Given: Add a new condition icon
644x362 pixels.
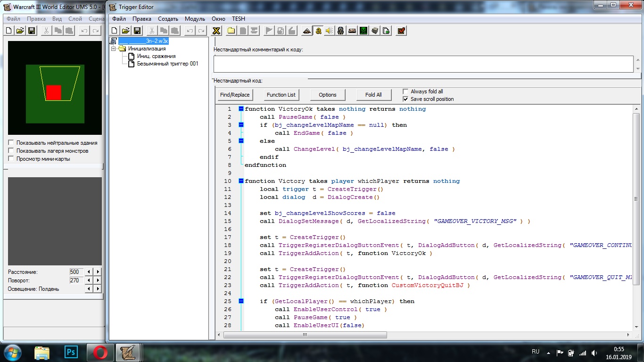Looking at the screenshot, I should click(x=280, y=31).
